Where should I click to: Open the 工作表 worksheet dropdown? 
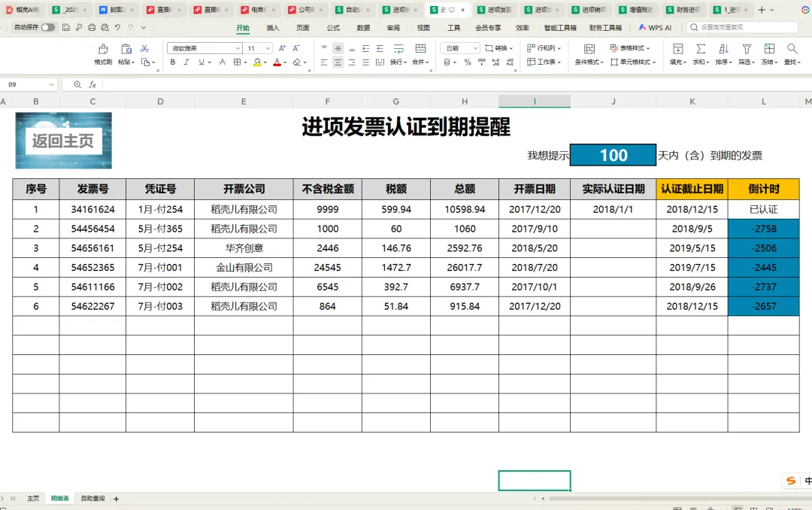(x=544, y=62)
